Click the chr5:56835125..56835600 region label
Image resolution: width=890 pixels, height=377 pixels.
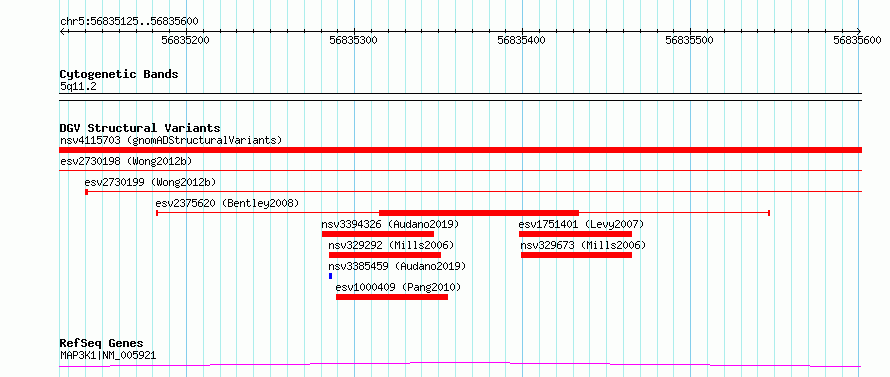[x=129, y=22]
